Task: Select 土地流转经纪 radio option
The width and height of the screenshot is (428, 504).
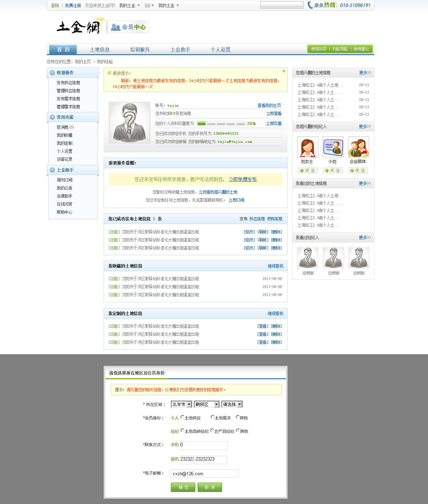Action: point(182,430)
